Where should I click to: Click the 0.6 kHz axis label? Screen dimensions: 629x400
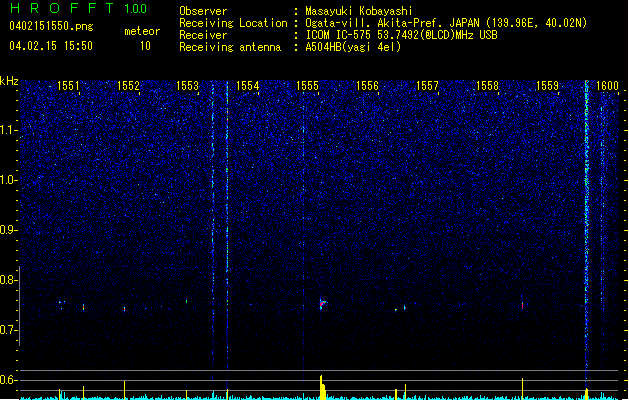(9, 380)
